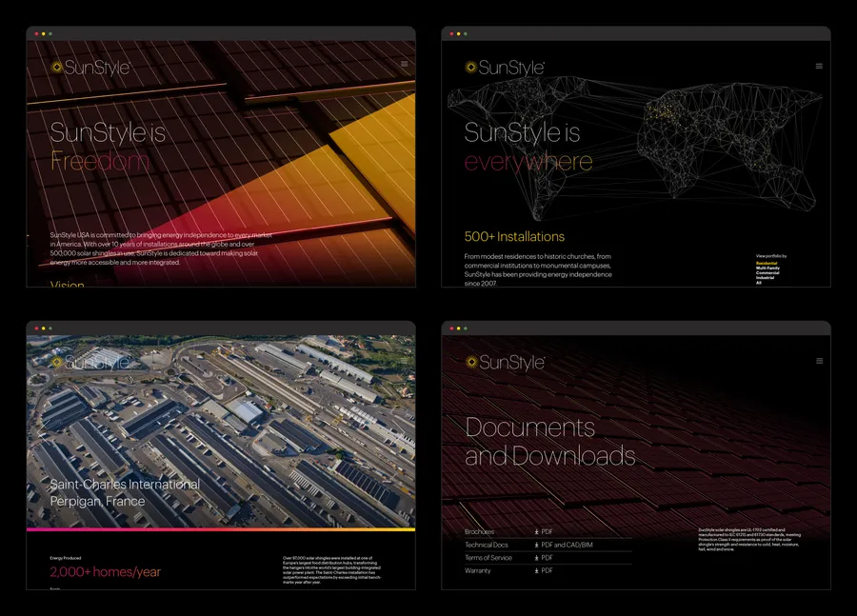Switch the portfolio filter to All
This screenshot has height=616, width=857.
(758, 283)
